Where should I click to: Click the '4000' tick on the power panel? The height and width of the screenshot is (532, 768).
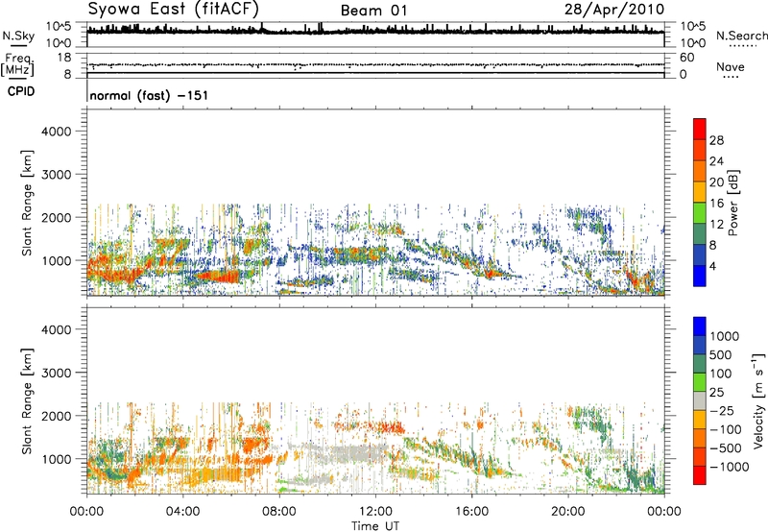tap(57, 132)
